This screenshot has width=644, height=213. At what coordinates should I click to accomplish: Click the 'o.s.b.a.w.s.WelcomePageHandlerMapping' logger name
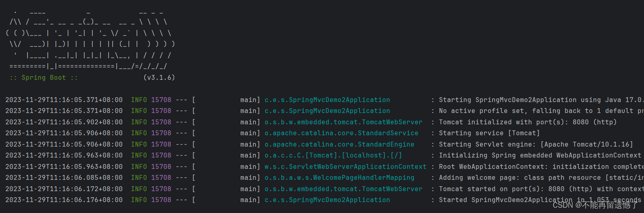click(x=339, y=178)
